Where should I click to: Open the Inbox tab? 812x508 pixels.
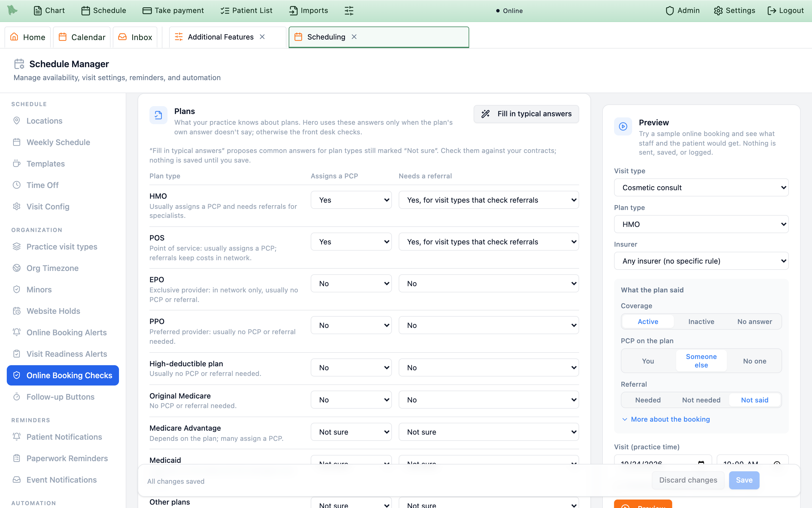[135, 37]
